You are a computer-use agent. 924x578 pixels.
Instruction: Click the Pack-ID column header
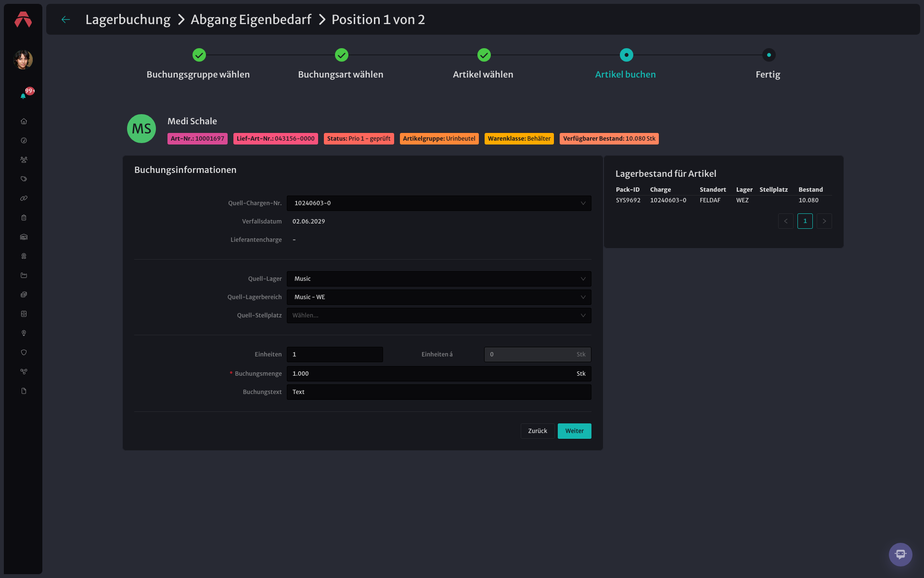coord(628,190)
